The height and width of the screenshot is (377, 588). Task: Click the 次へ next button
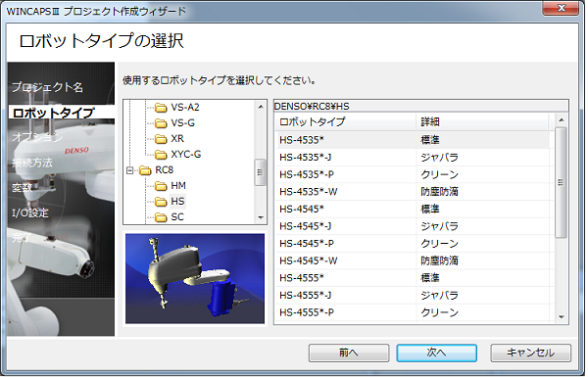click(437, 353)
